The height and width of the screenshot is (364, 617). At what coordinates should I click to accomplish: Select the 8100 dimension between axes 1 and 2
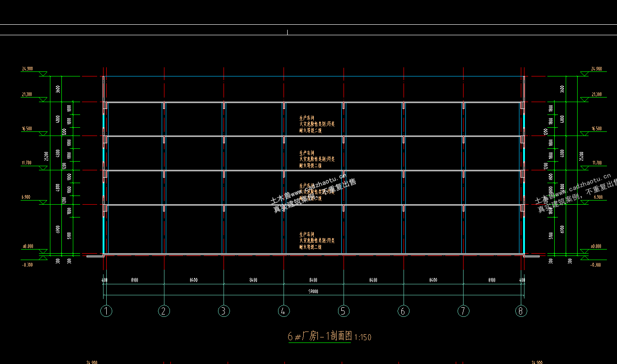(x=135, y=279)
